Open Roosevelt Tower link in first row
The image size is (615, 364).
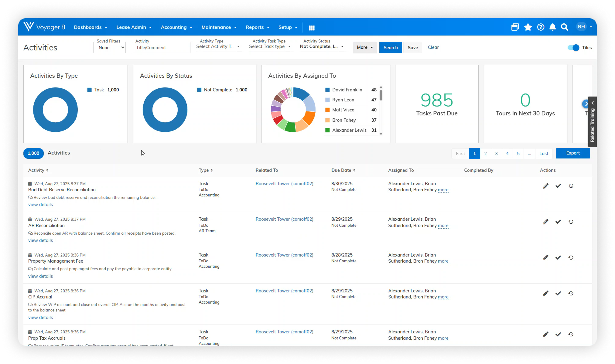(x=284, y=184)
